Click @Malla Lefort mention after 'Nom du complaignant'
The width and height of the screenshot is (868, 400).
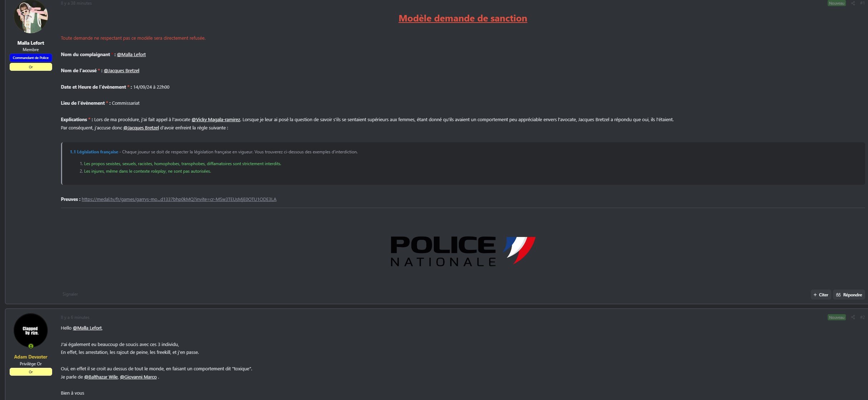[x=131, y=54]
